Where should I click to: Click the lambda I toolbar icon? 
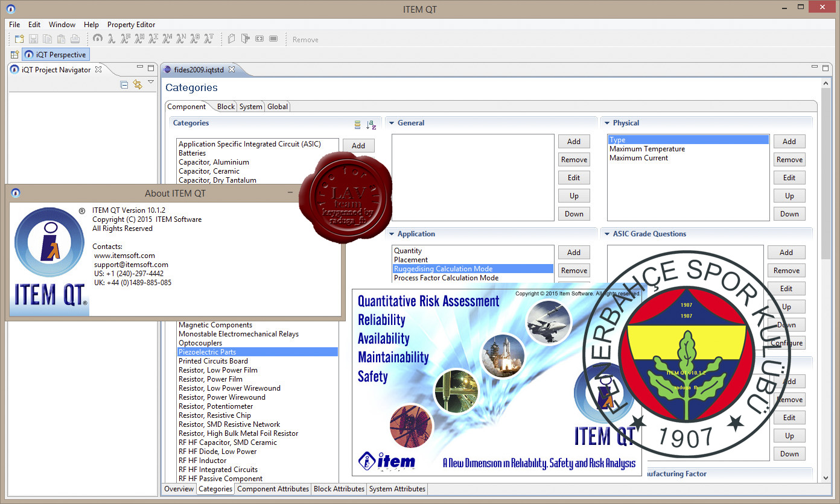pos(153,39)
